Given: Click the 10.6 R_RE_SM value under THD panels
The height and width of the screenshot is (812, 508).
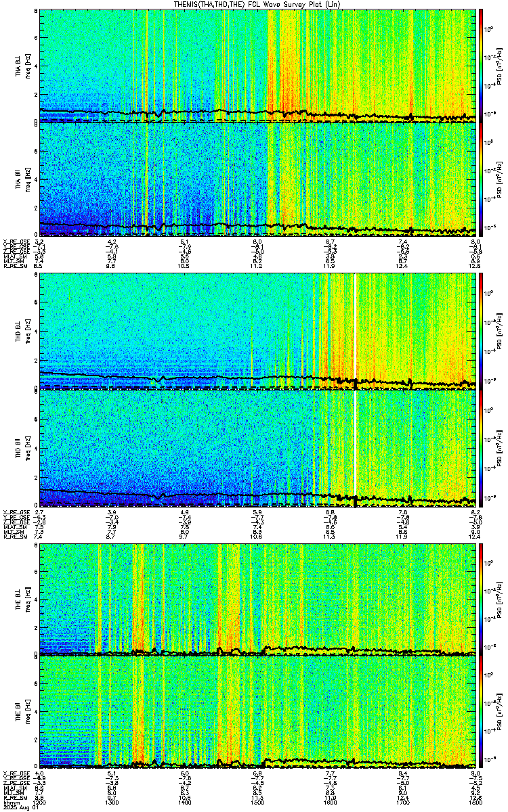Looking at the screenshot, I should click(x=257, y=537).
